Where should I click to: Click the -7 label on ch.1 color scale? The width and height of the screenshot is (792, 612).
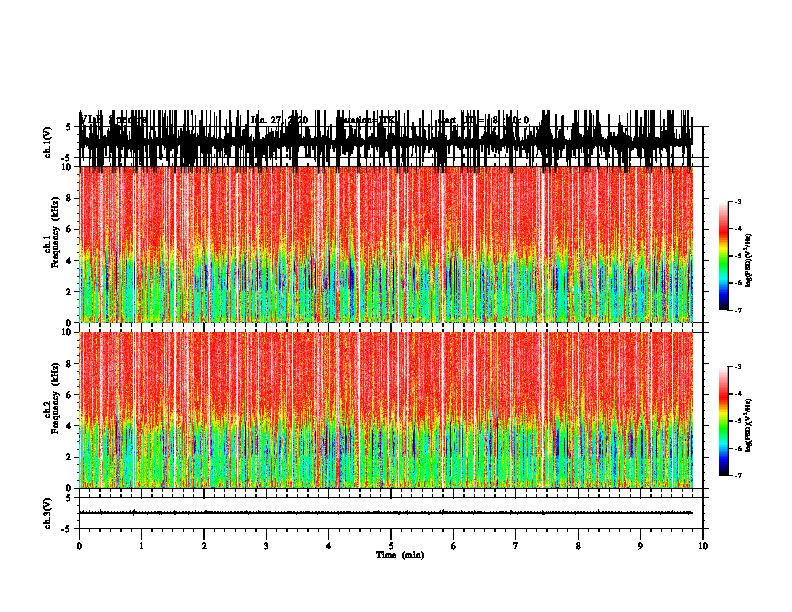(x=737, y=310)
